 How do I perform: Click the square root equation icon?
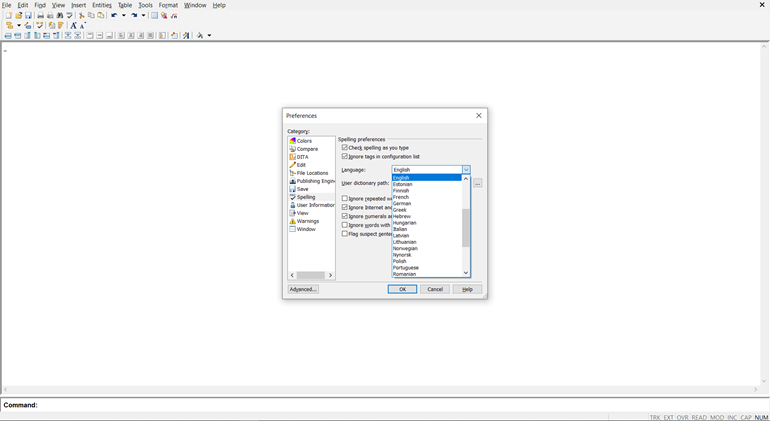click(174, 16)
